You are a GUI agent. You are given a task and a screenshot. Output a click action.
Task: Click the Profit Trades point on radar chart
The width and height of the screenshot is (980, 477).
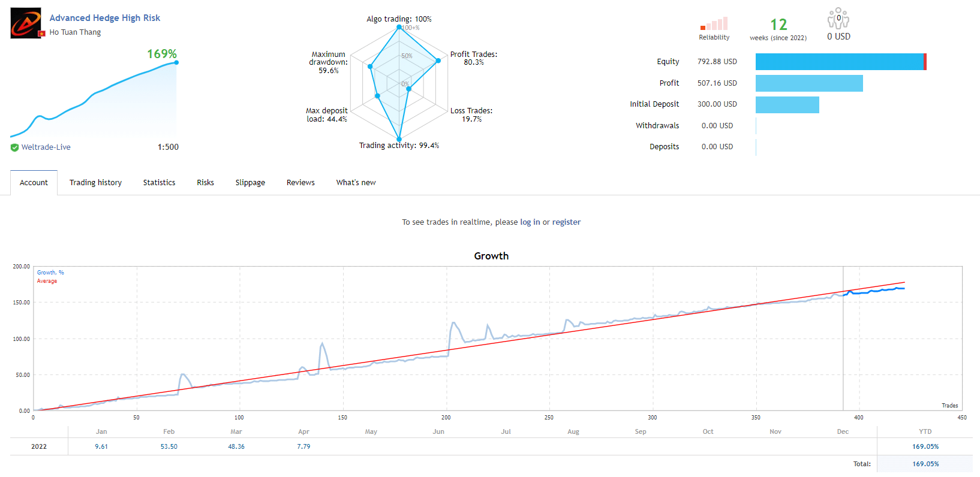pos(438,61)
